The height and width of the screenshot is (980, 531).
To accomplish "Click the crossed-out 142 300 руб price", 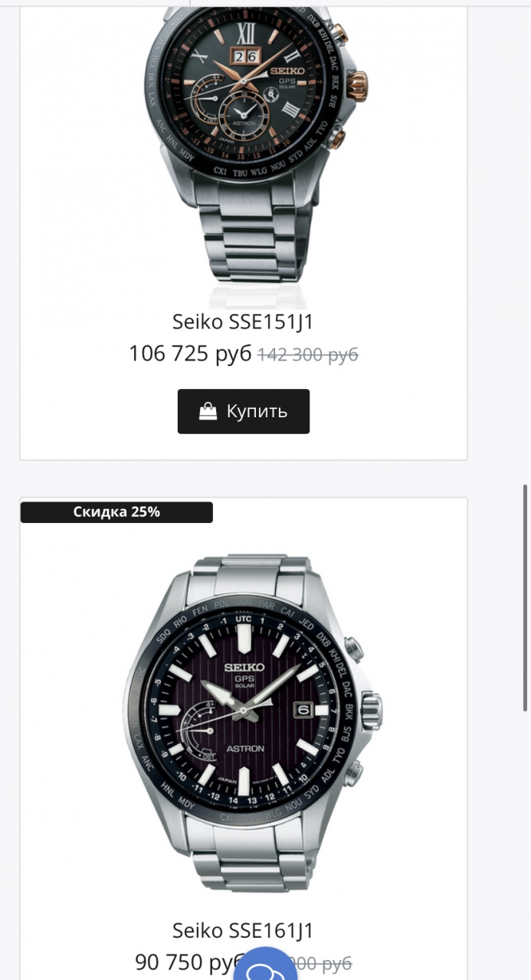I will click(x=308, y=354).
